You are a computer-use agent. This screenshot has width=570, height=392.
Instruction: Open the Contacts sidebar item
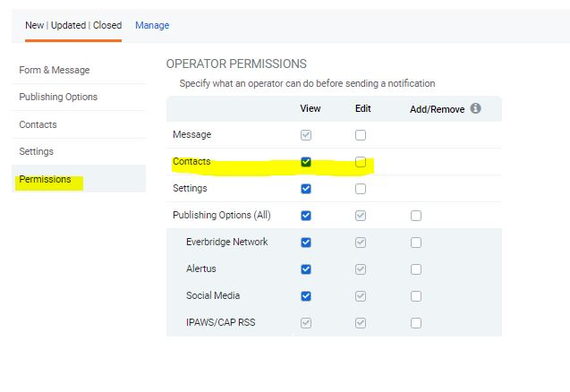[x=38, y=124]
